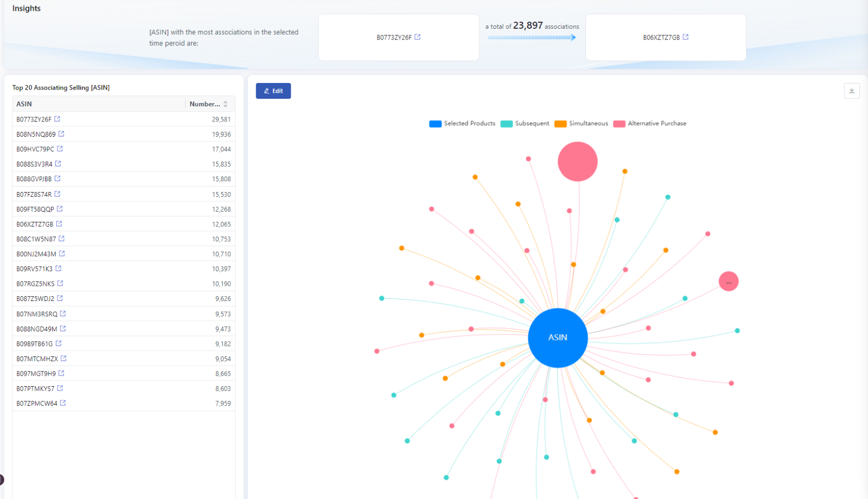Click ASIN text B0773ZY26F in first row
The height and width of the screenshot is (499, 868).
(34, 119)
